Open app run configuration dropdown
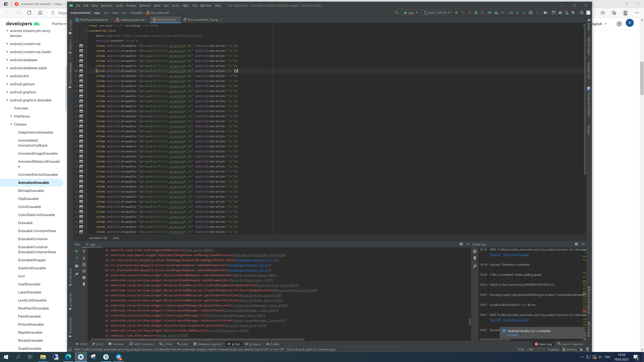Image resolution: width=644 pixels, height=362 pixels. click(x=411, y=13)
